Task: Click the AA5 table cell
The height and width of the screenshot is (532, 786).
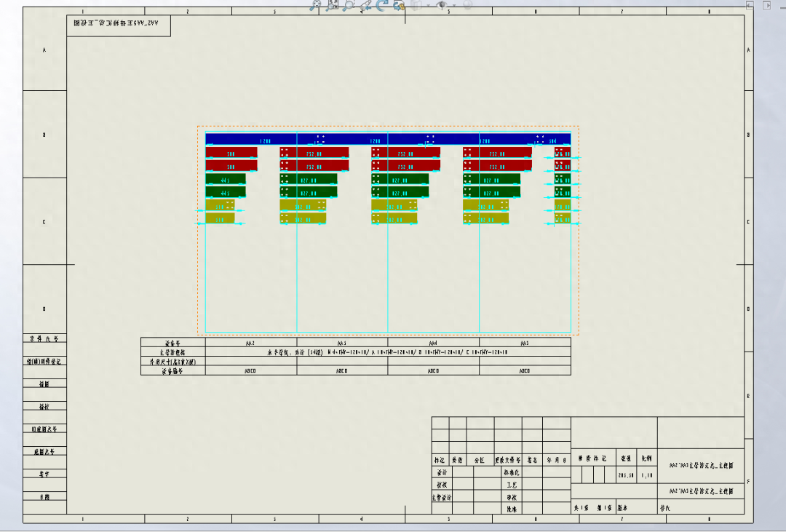Action: pos(525,343)
